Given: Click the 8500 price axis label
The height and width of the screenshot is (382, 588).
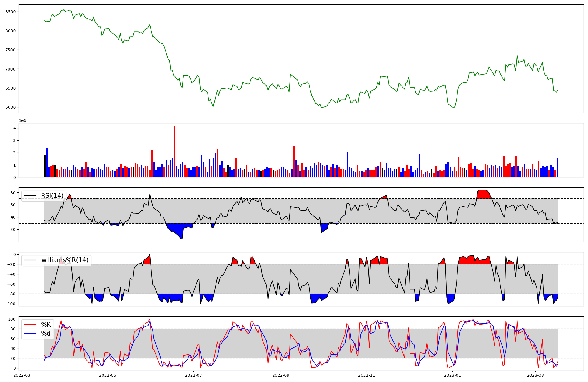Looking at the screenshot, I should pyautogui.click(x=10, y=12).
